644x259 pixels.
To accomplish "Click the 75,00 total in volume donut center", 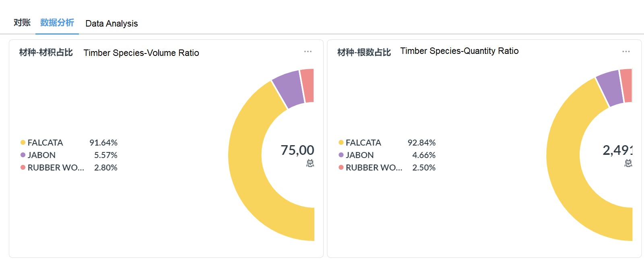I will [297, 150].
